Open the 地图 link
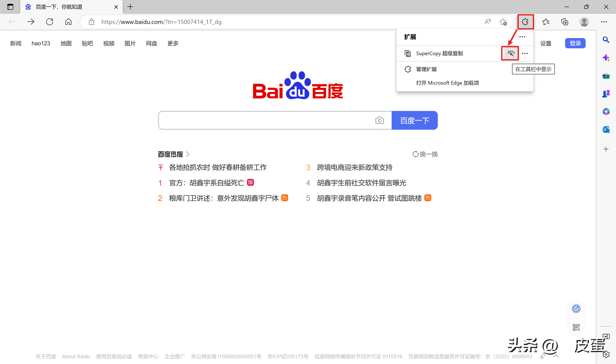 [66, 43]
